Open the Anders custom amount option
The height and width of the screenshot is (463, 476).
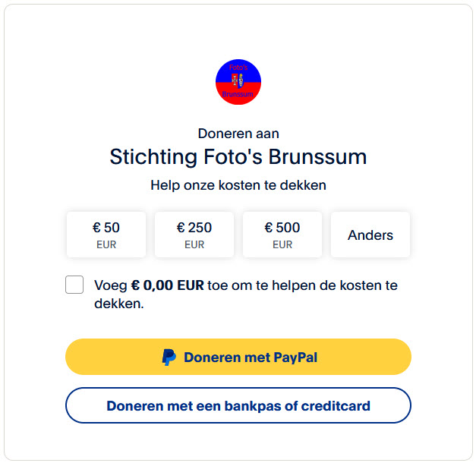coord(370,235)
